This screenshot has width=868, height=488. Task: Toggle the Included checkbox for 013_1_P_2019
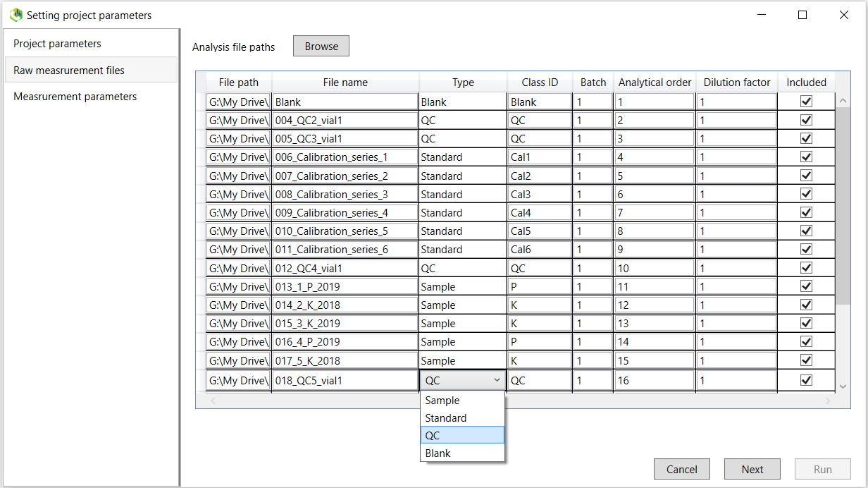[806, 286]
